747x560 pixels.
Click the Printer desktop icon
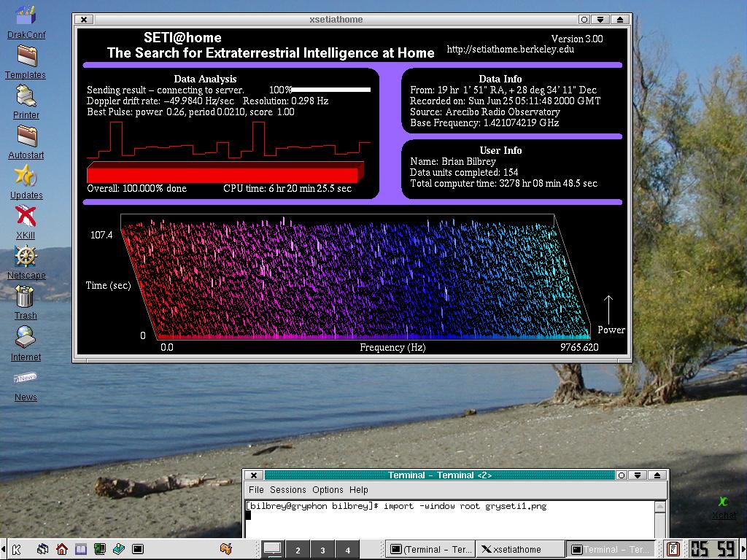[x=26, y=97]
